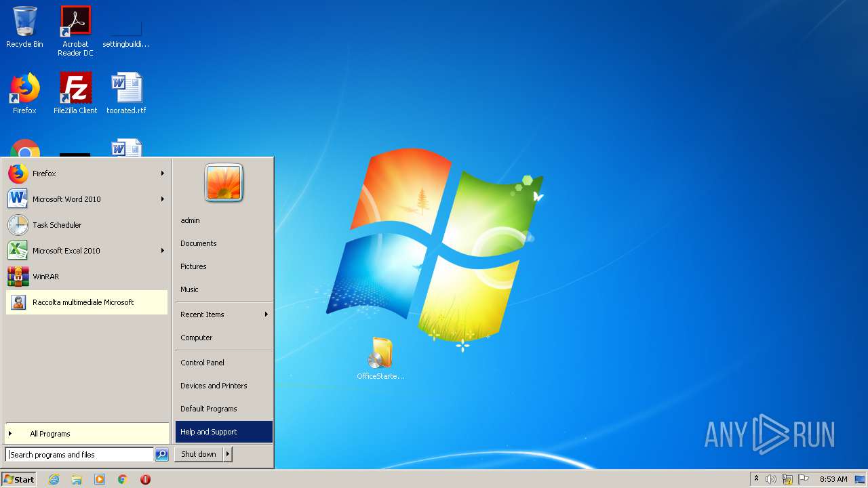
Task: Expand Recent Items submenu arrow
Action: tap(266, 314)
